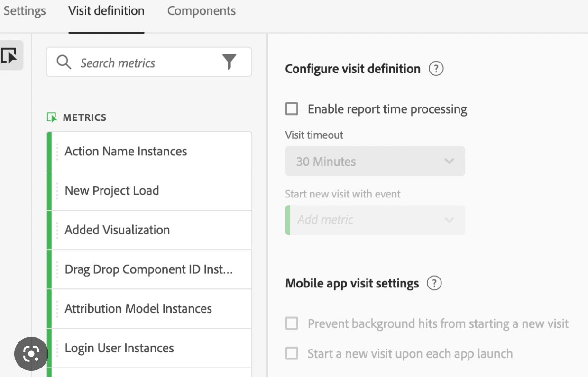Open the Components tab
This screenshot has width=588, height=377.
pos(201,11)
